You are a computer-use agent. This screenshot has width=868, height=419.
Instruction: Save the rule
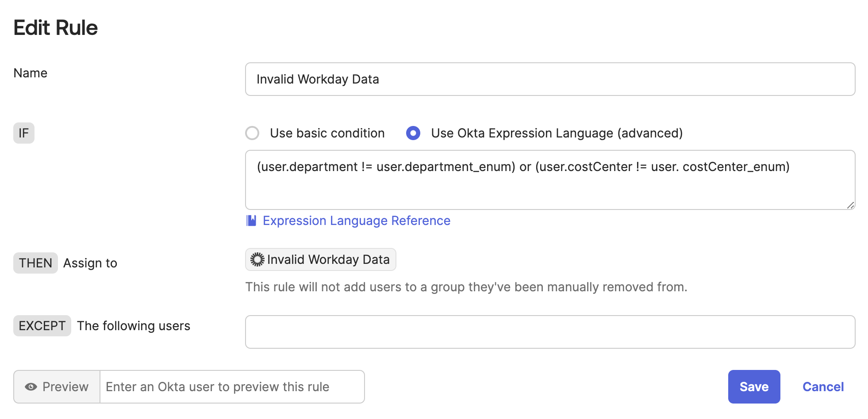tap(754, 387)
